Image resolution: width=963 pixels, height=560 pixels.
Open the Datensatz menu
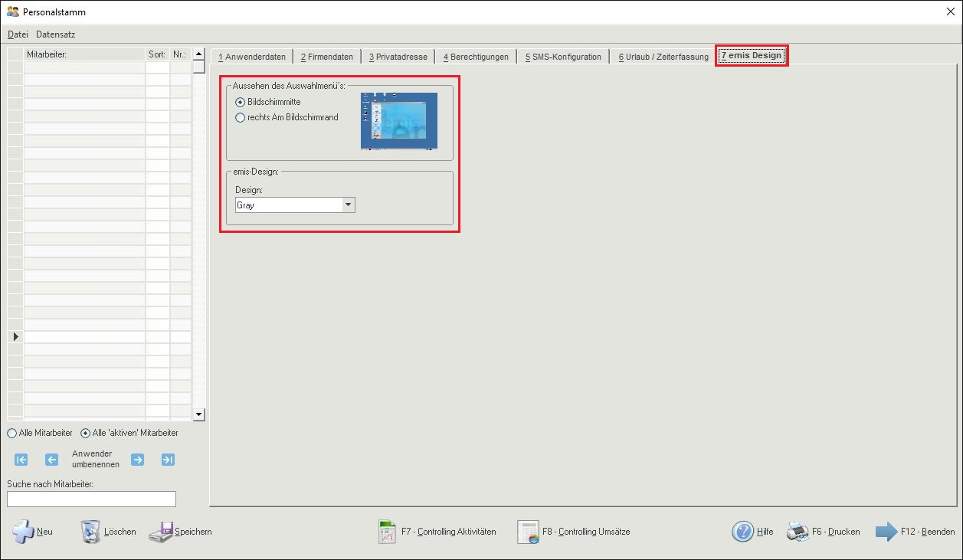pyautogui.click(x=56, y=34)
